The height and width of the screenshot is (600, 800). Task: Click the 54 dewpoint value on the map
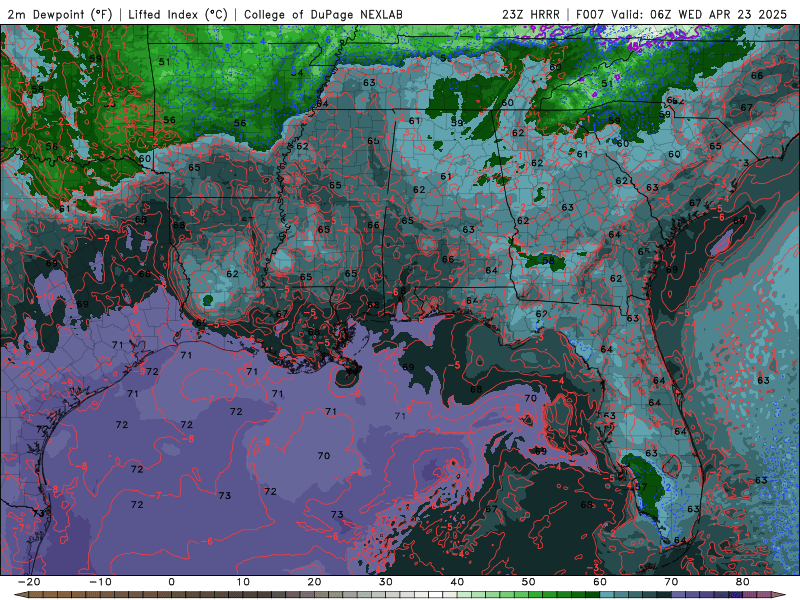click(297, 72)
